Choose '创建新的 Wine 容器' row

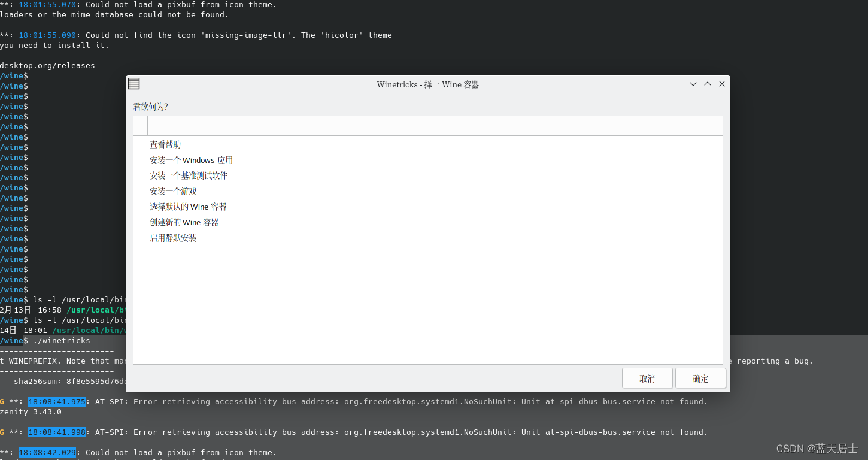427,222
